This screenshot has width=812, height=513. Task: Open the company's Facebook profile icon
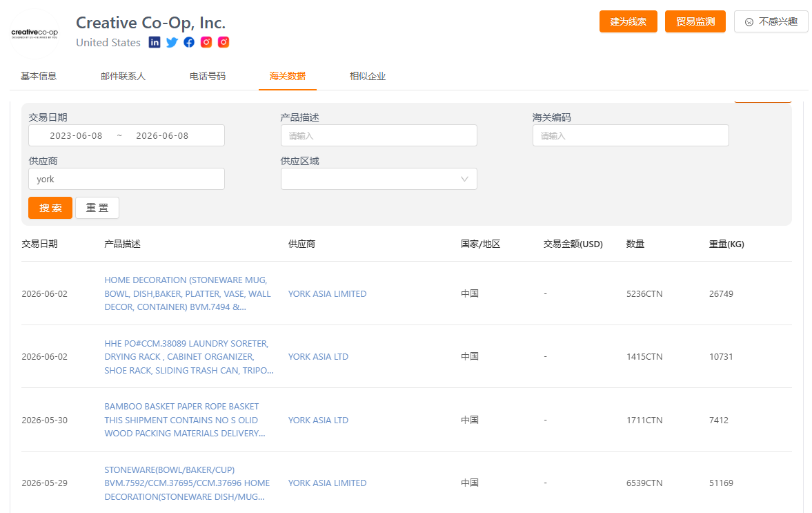(189, 43)
